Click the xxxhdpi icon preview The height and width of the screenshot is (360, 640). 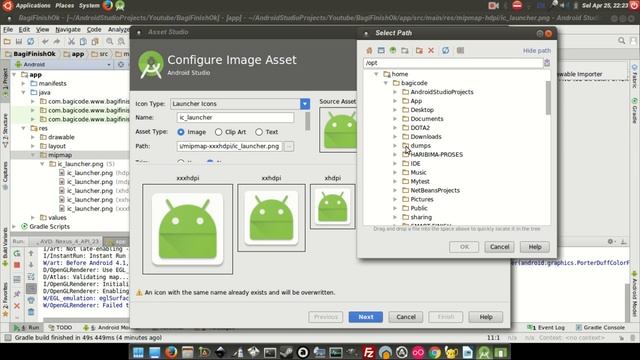click(x=187, y=229)
